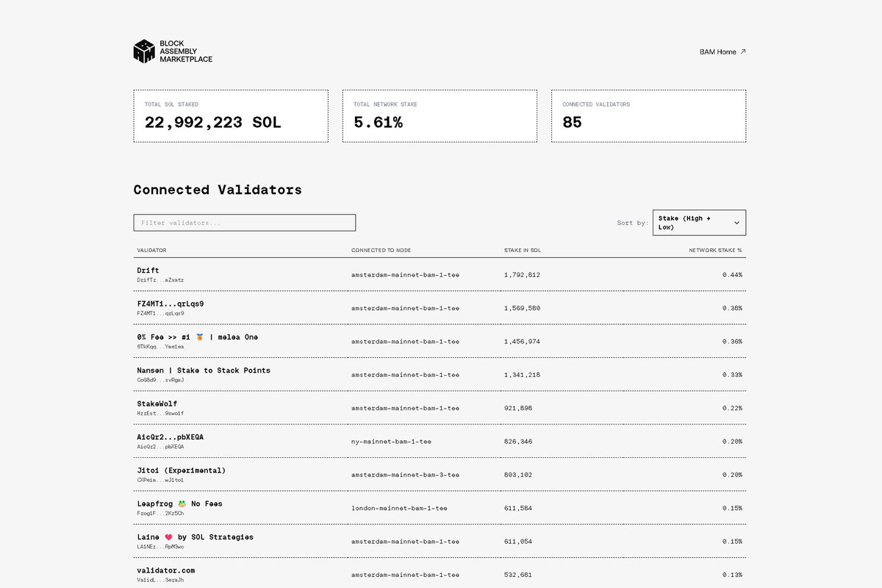Select Nansen | Stake to Stack Points validator
The image size is (882, 588).
[204, 370]
